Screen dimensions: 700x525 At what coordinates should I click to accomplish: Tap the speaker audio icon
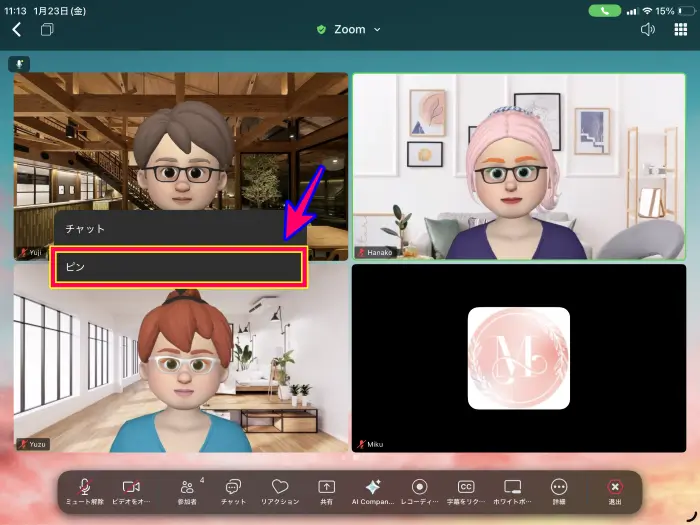click(x=647, y=30)
